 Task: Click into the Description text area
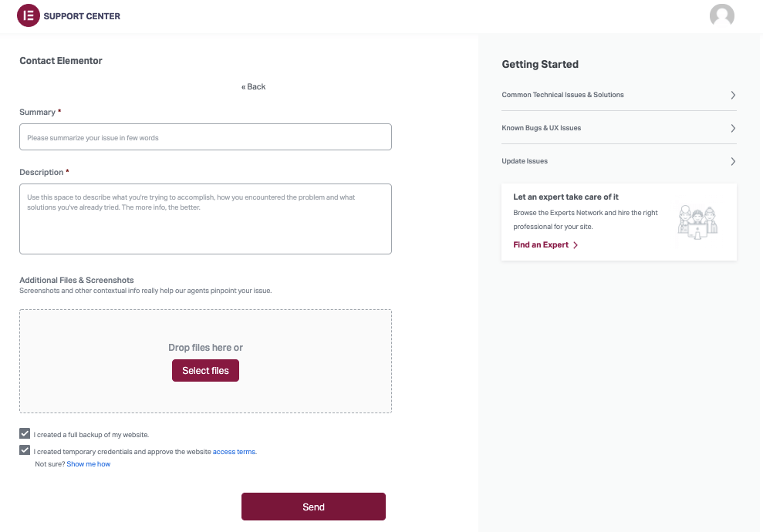[x=205, y=219]
